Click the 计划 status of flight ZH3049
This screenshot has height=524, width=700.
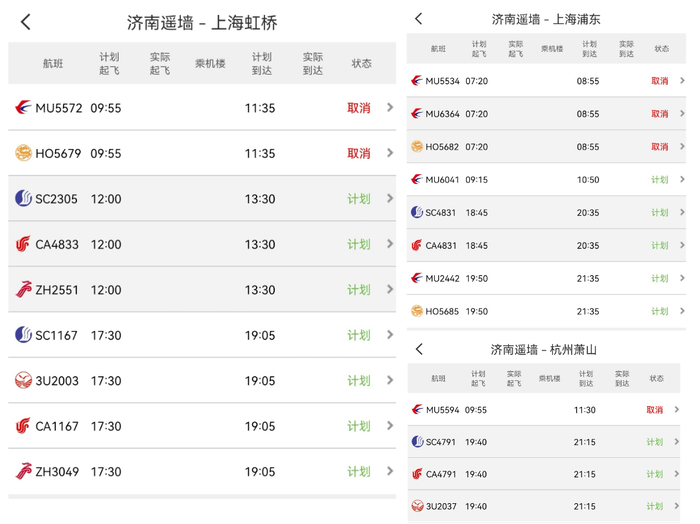(x=359, y=472)
